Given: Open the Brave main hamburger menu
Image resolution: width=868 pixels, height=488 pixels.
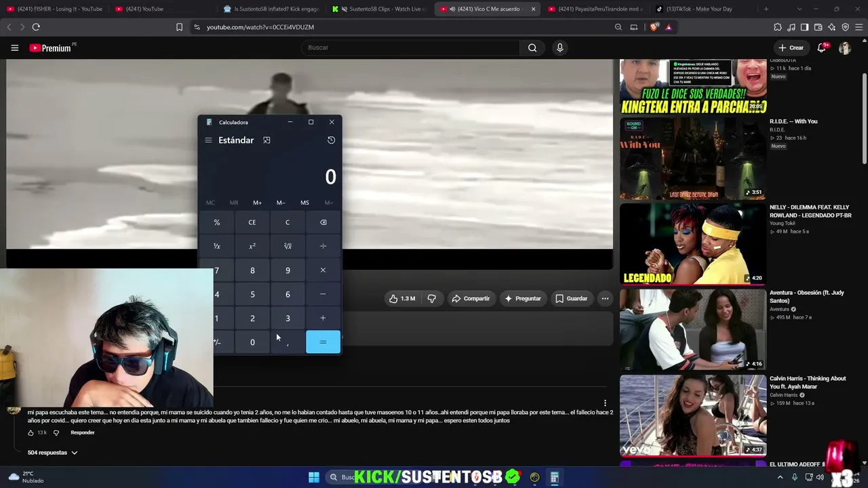Looking at the screenshot, I should point(859,27).
